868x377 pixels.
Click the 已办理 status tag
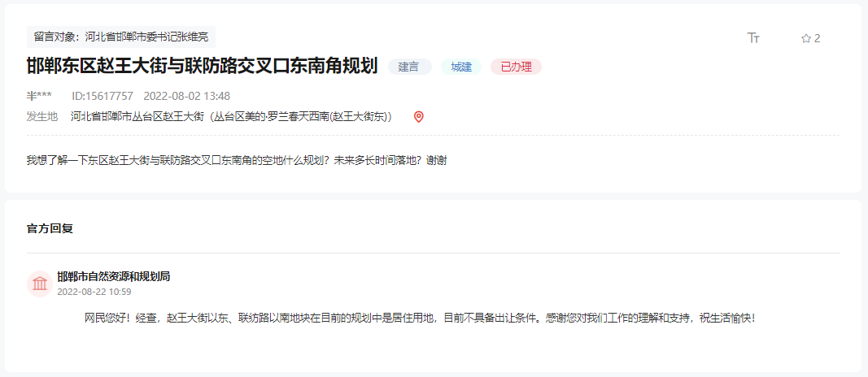pyautogui.click(x=516, y=67)
